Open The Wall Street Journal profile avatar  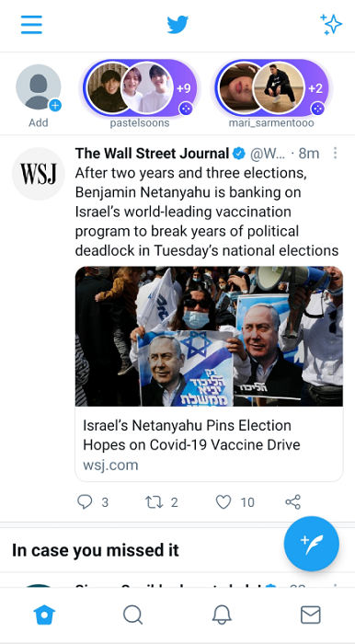pos(39,174)
